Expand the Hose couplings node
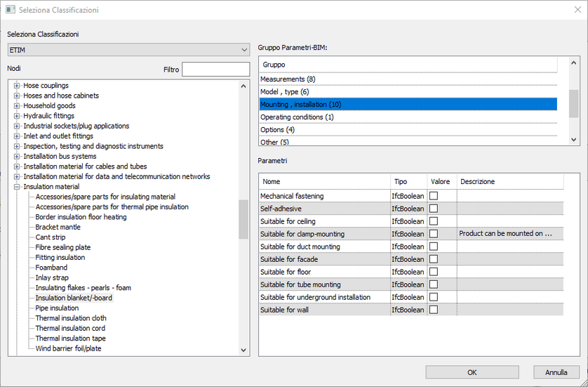588x387 pixels. tap(17, 86)
